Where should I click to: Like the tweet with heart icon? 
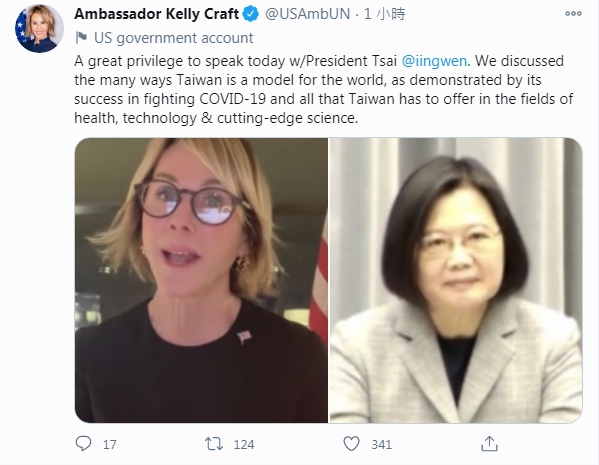pos(351,444)
